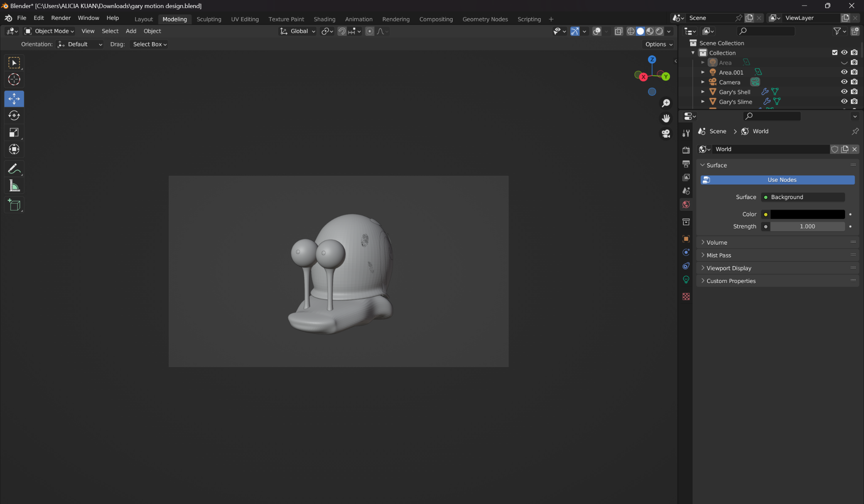Switch to Rendered viewport shading

click(x=659, y=31)
